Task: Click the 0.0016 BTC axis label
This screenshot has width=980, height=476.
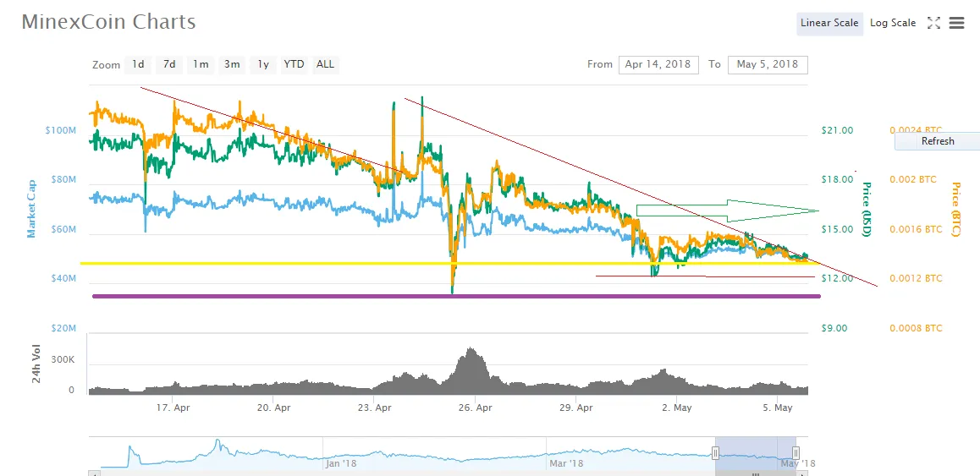Action: 916,229
